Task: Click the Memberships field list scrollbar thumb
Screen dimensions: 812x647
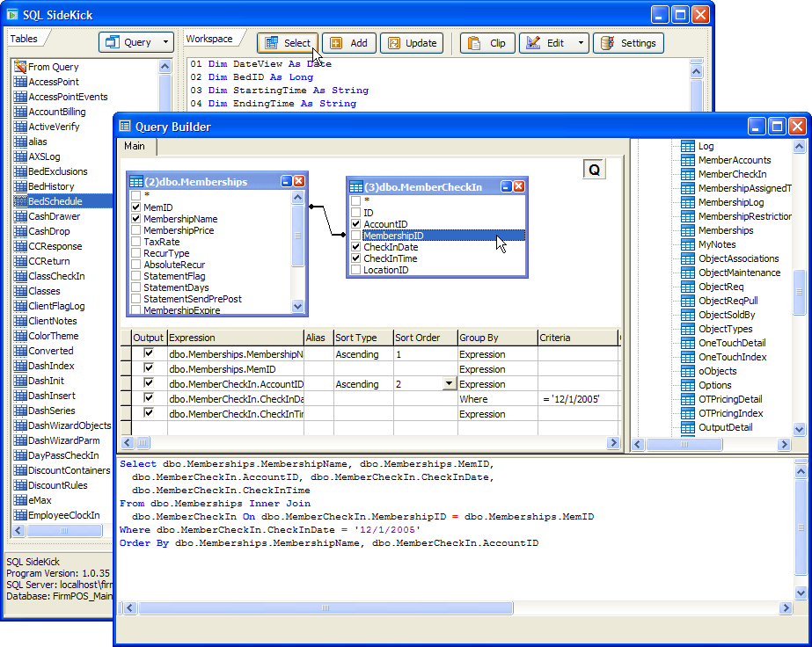Action: coord(297,236)
